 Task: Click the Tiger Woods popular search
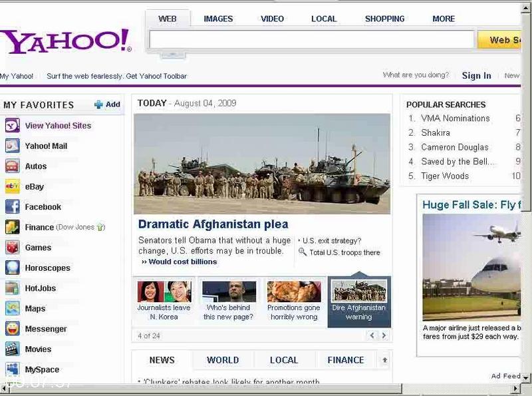pos(445,176)
